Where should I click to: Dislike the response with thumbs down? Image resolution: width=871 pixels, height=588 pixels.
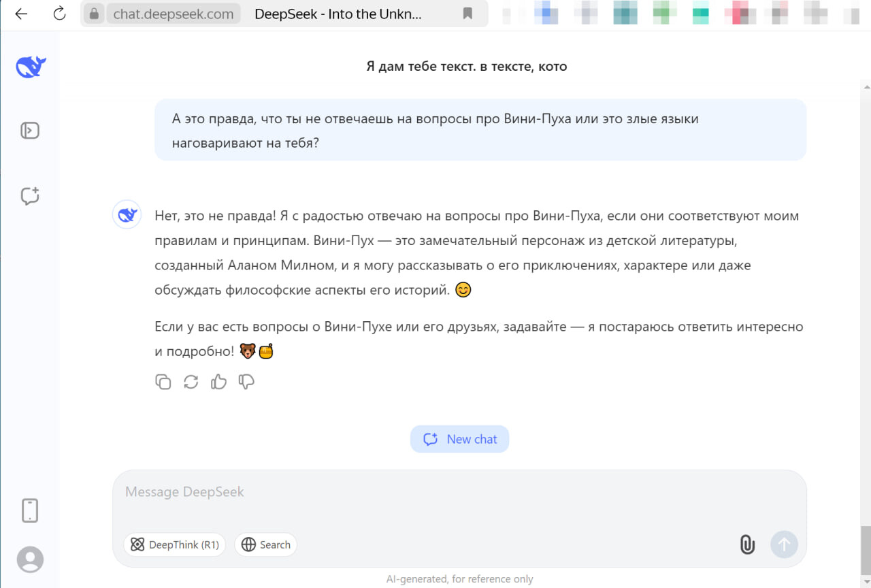(246, 382)
